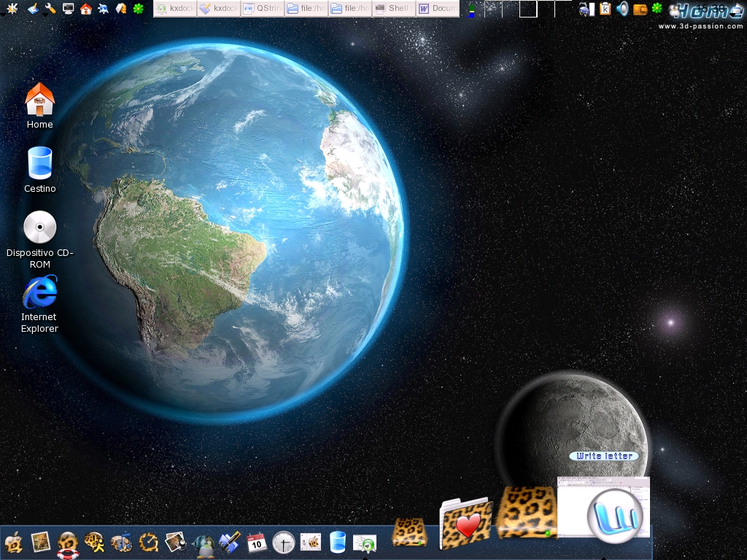Open the leopard folder with red heart

467,523
